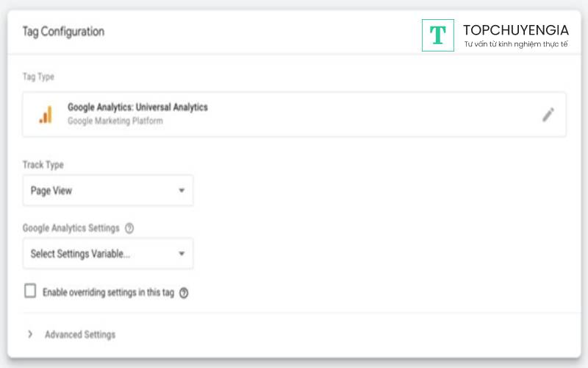Expand Advanced Settings using its chevron arrow
The image size is (588, 368).
(30, 334)
